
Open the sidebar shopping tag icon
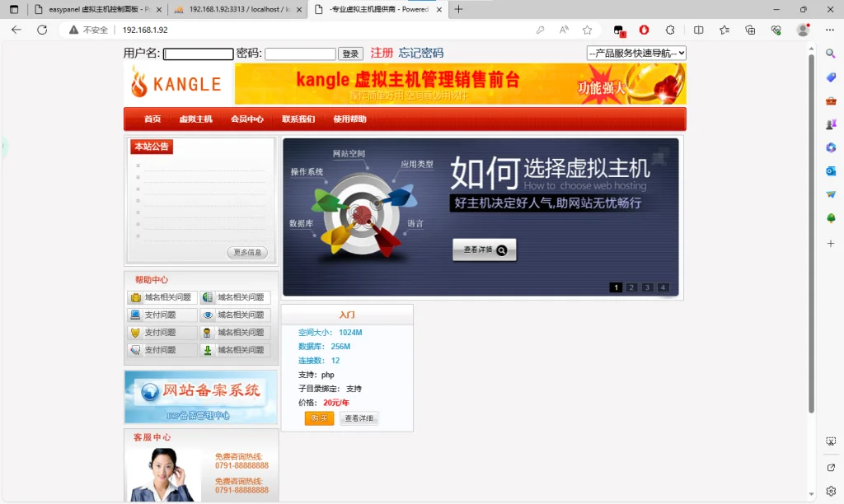[831, 77]
